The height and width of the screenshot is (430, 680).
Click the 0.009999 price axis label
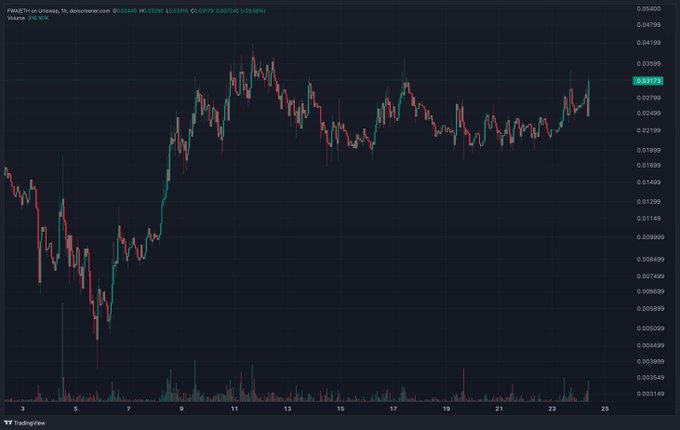(x=650, y=237)
